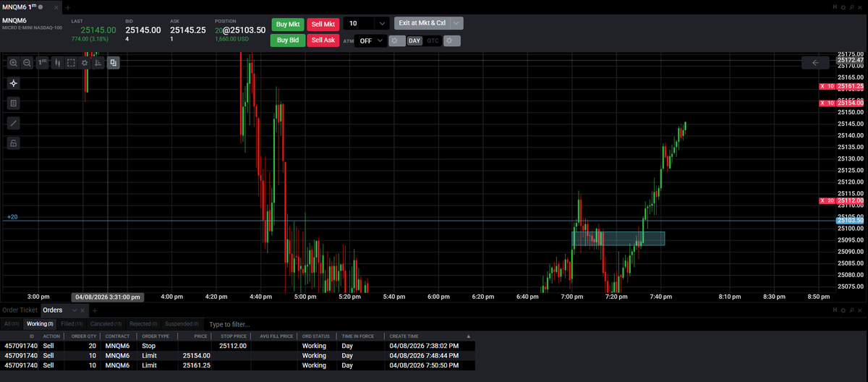Click the order created at 7:50:50 PM
868x382 pixels.
(x=238, y=366)
